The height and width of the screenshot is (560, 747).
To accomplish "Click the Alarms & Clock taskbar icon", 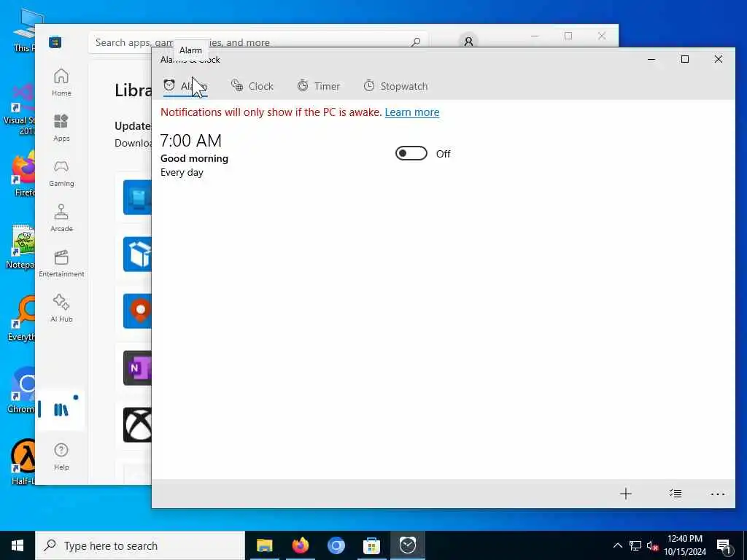I will [x=408, y=545].
